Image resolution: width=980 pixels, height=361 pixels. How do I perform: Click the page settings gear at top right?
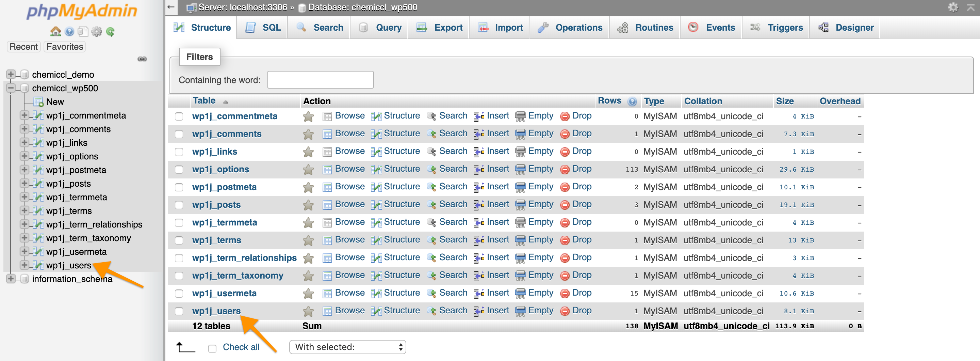coord(953,7)
